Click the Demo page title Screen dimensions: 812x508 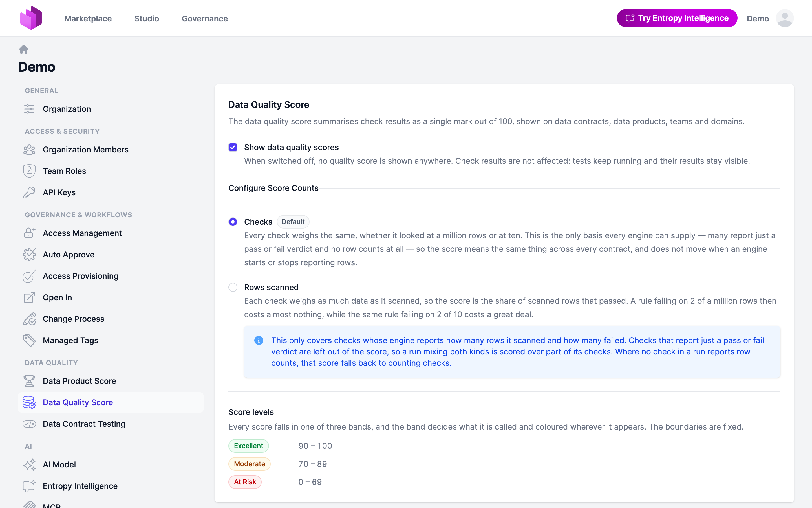(x=37, y=67)
